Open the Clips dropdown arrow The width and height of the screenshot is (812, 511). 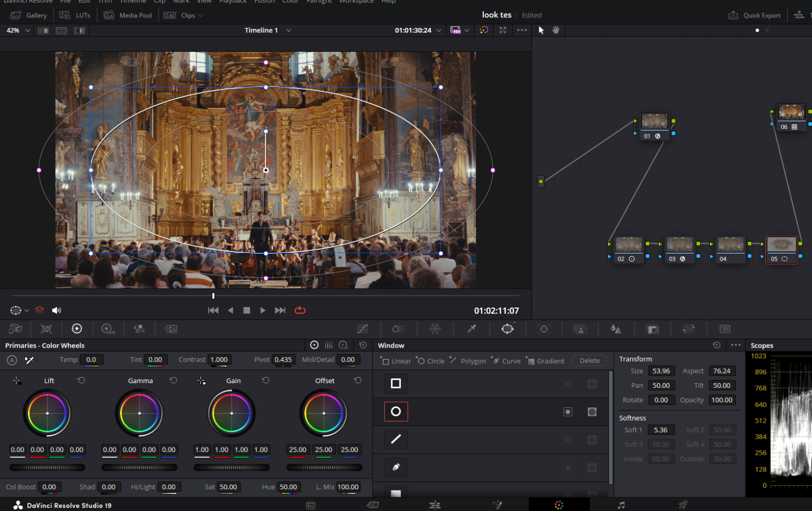click(200, 15)
